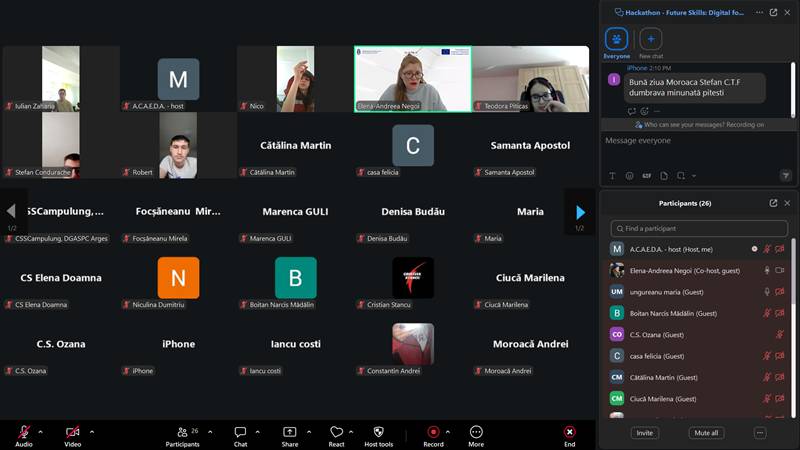Click the Mute all button
The image size is (800, 450).
(x=706, y=433)
